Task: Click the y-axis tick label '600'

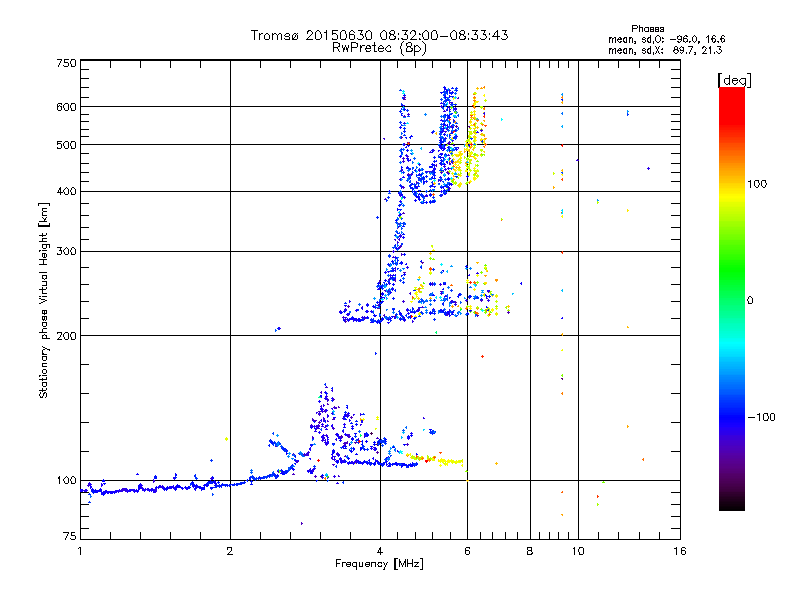Action: coord(66,107)
